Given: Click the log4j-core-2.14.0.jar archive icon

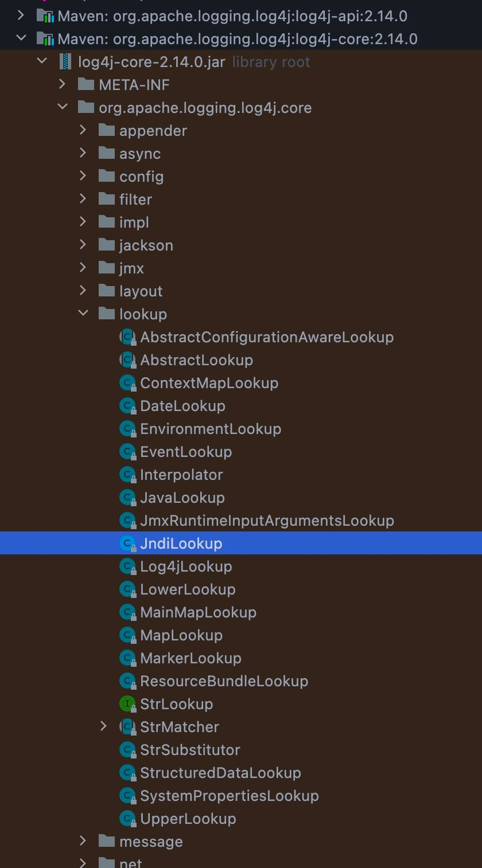Looking at the screenshot, I should (x=65, y=62).
